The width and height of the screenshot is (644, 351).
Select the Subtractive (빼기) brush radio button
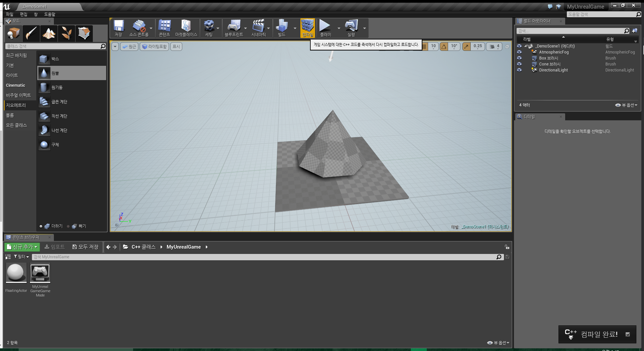point(68,226)
